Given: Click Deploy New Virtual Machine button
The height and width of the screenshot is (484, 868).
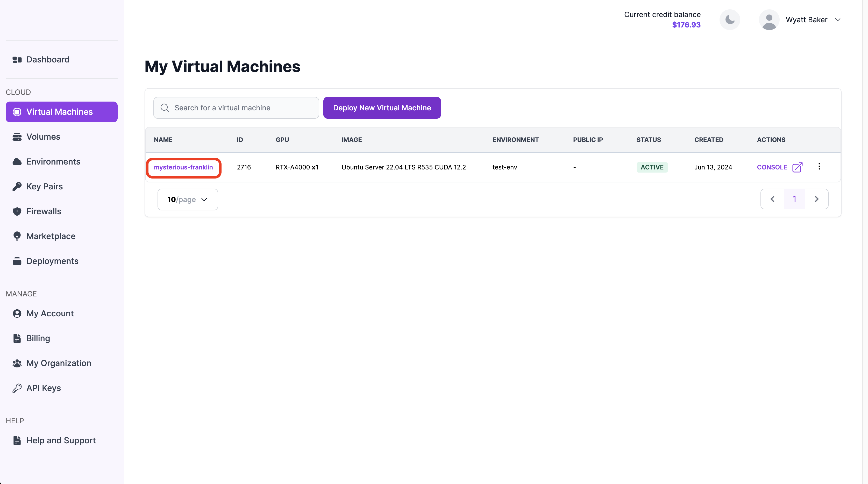Looking at the screenshot, I should [382, 108].
